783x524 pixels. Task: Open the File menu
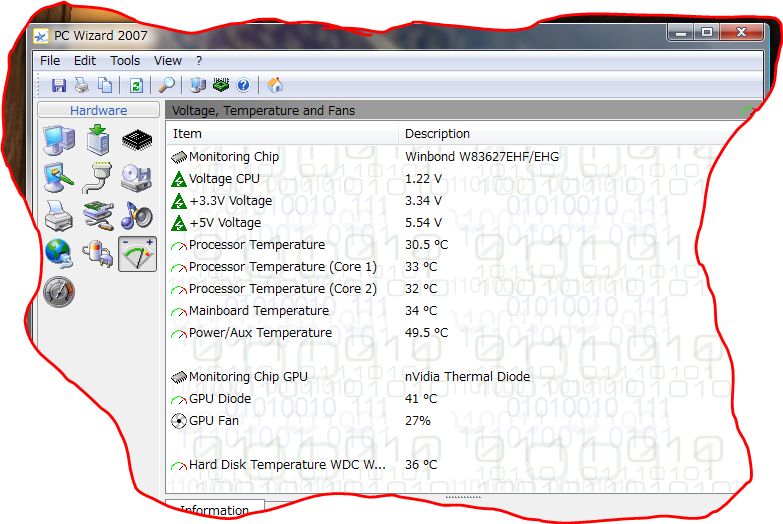50,60
